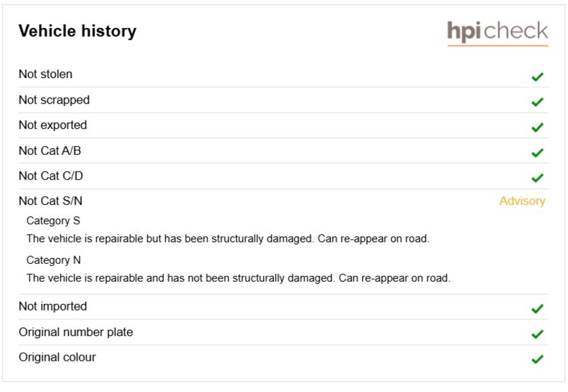This screenshot has width=568, height=392.
Task: Click the Category N not structurally damaged description
Action: point(239,278)
